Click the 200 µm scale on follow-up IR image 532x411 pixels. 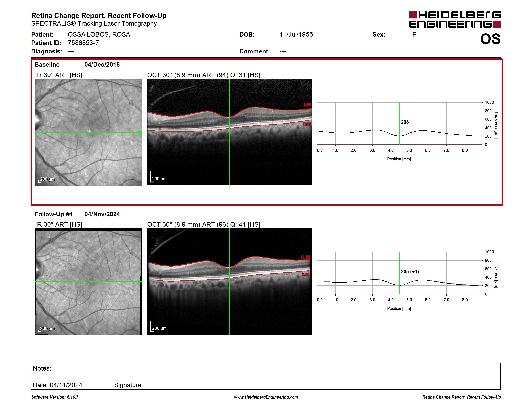pyautogui.click(x=47, y=329)
